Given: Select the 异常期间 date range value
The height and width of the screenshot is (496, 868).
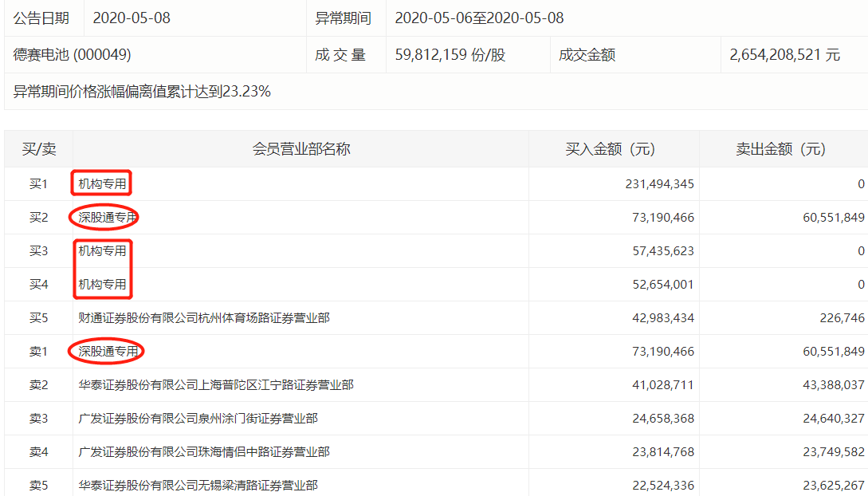Looking at the screenshot, I should [x=479, y=18].
